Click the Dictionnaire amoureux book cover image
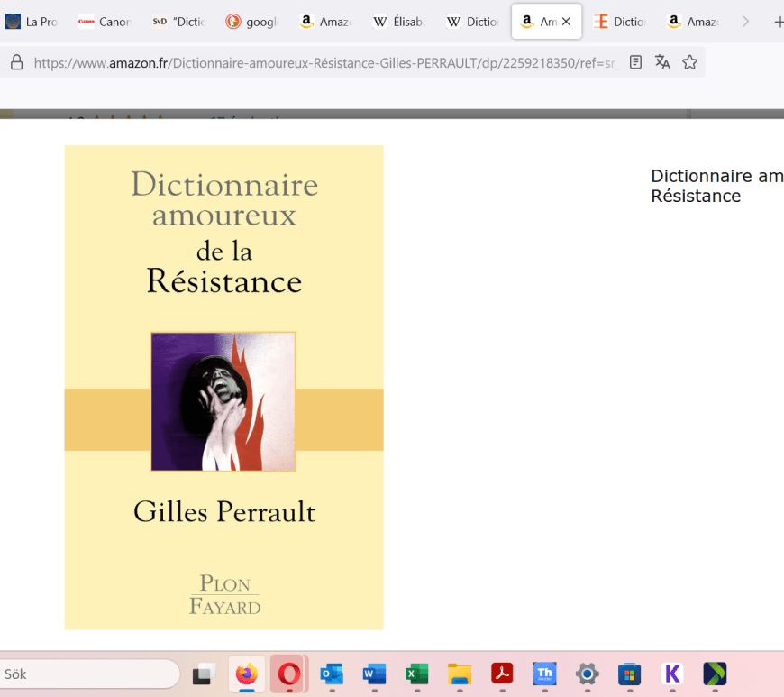784x697 pixels. pyautogui.click(x=223, y=387)
